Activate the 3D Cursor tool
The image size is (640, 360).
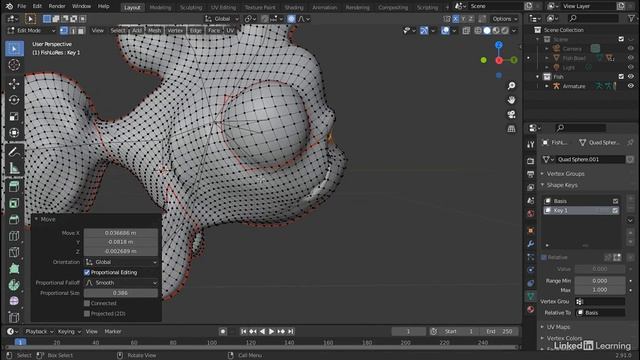point(14,65)
